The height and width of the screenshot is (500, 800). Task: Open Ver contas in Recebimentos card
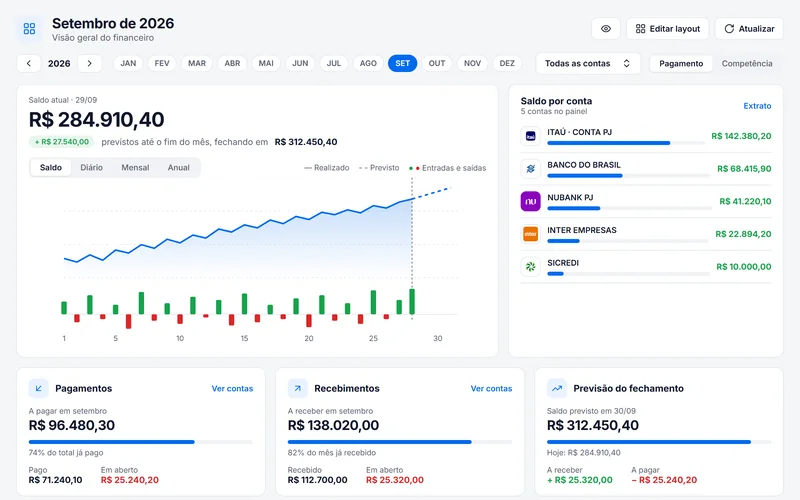pyautogui.click(x=491, y=388)
